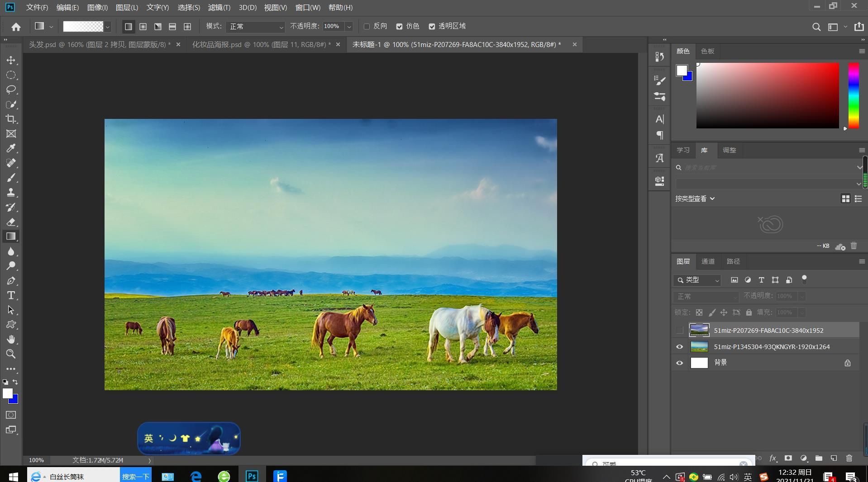
Task: Select the Horizontal Type tool
Action: point(11,295)
